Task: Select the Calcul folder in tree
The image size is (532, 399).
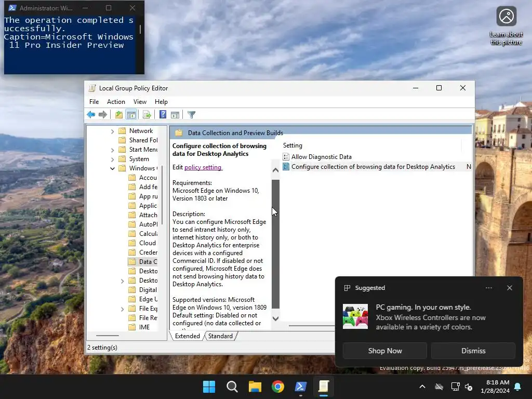Action: pos(148,234)
